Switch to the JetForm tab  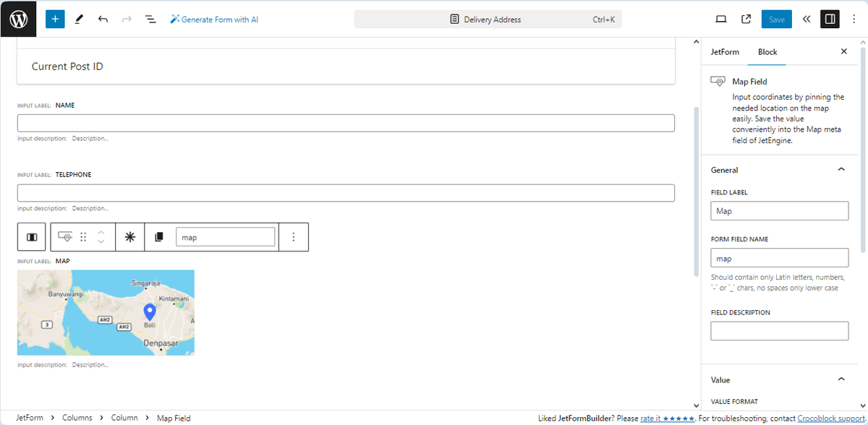725,51
